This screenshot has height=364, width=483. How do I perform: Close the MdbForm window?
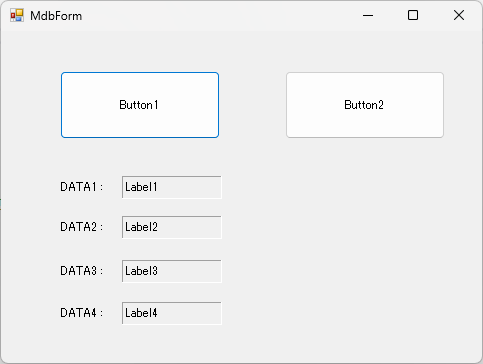point(459,15)
